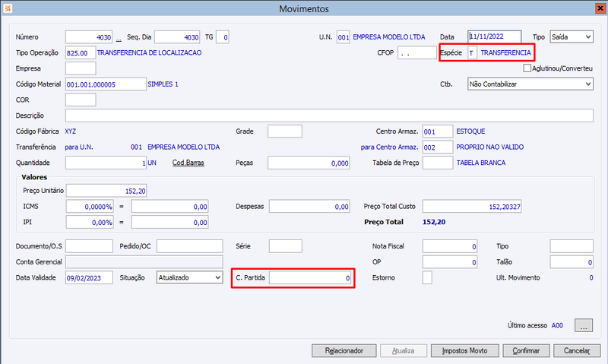Click the Centro Armaz. field 001
The image size is (608, 364).
tap(438, 131)
